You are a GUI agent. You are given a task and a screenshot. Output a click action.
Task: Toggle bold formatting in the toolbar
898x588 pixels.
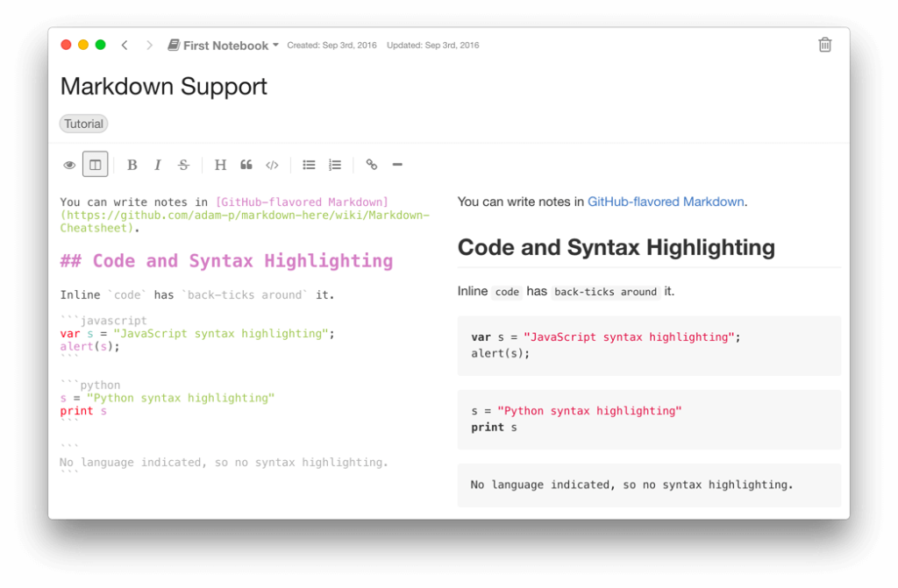[132, 164]
